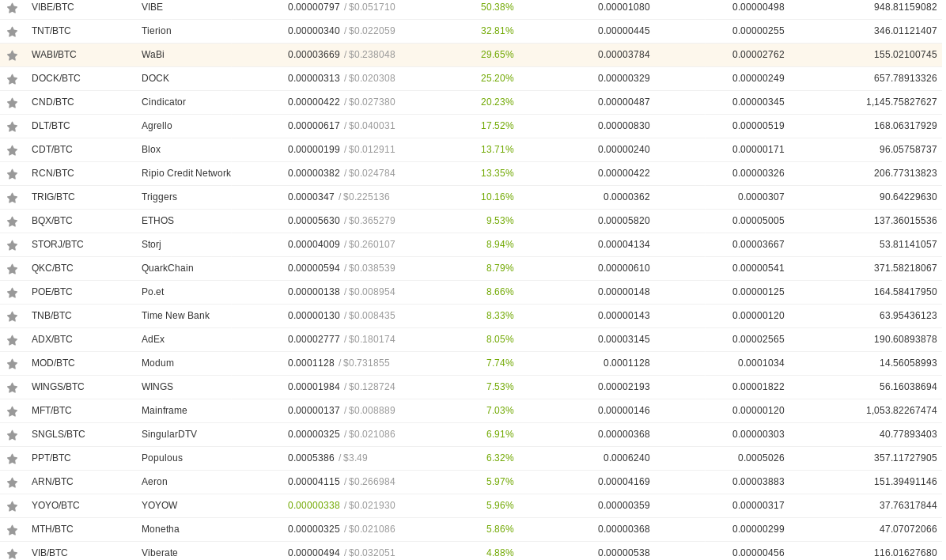The width and height of the screenshot is (946, 560).
Task: Select Time New Bank name
Action: pyautogui.click(x=176, y=316)
